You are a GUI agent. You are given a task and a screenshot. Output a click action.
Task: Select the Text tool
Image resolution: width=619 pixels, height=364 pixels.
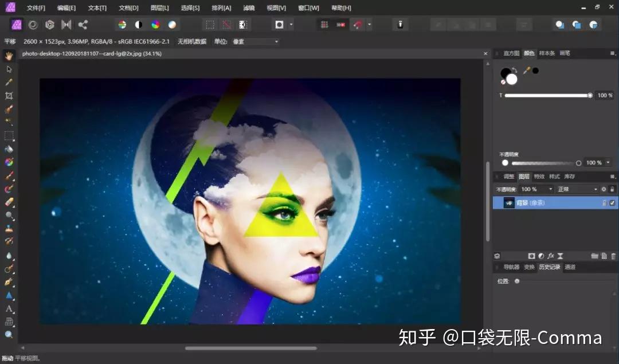point(9,307)
